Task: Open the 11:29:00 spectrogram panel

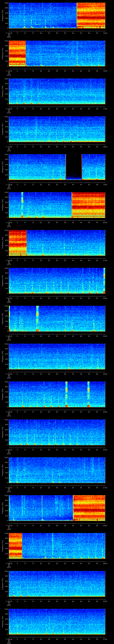Action: 57,584
